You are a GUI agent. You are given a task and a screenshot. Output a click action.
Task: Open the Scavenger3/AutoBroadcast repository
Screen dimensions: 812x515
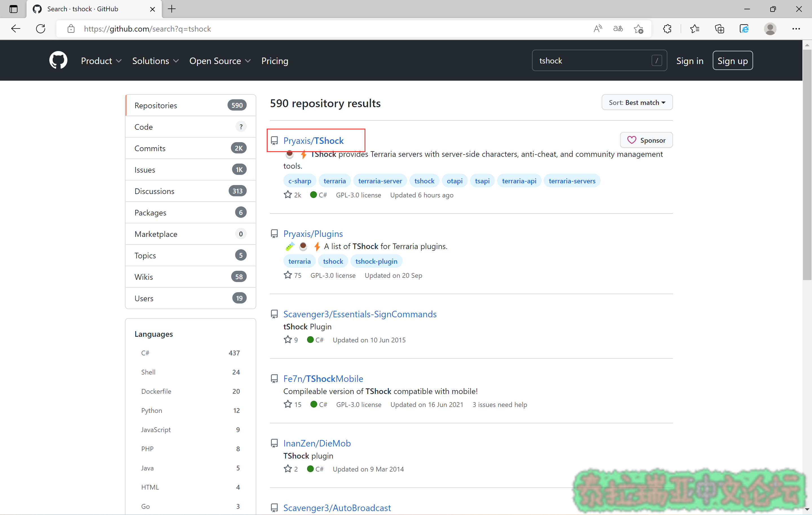tap(337, 508)
